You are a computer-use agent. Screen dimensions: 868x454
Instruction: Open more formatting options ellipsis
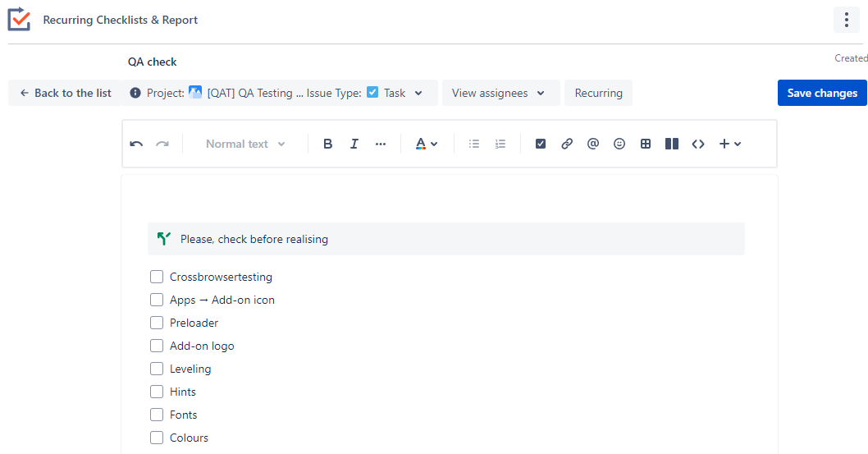[x=381, y=144]
